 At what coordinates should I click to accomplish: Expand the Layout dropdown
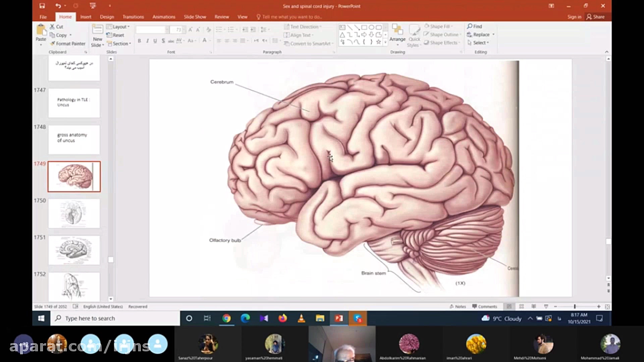tap(118, 27)
